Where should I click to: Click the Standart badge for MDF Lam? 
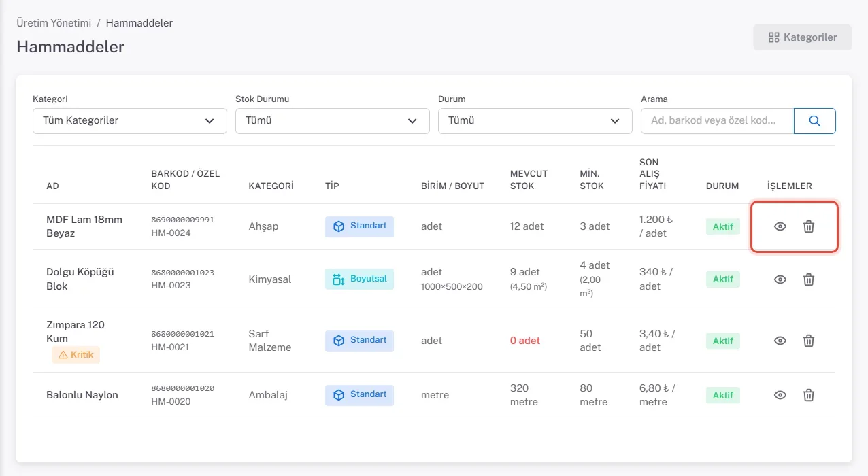click(359, 226)
